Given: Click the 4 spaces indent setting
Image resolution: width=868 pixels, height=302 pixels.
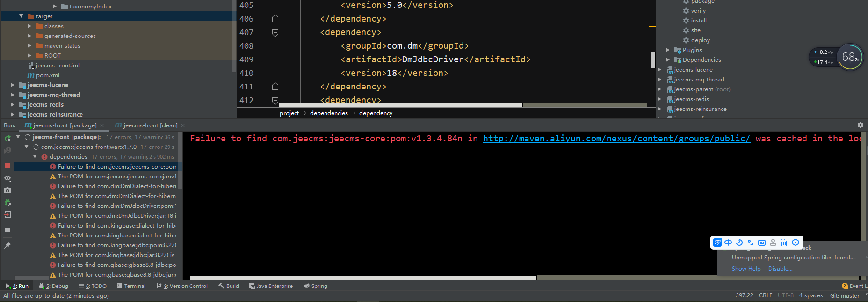Looking at the screenshot, I should (x=811, y=295).
